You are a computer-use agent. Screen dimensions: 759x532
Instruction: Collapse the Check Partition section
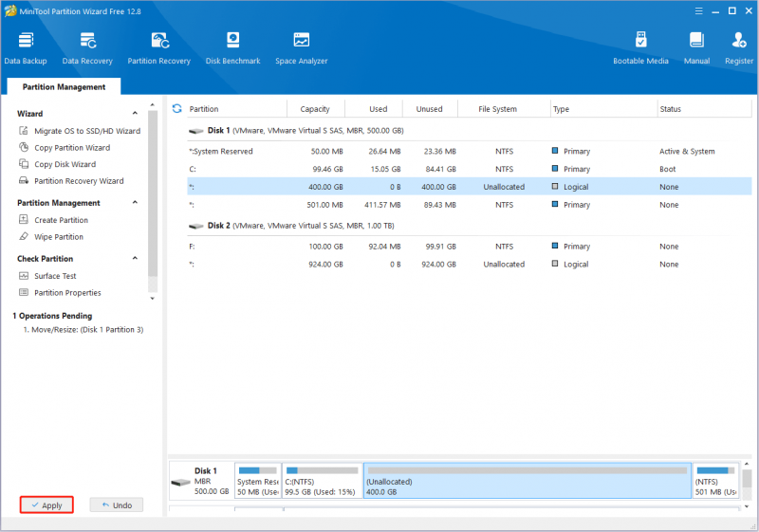click(135, 258)
